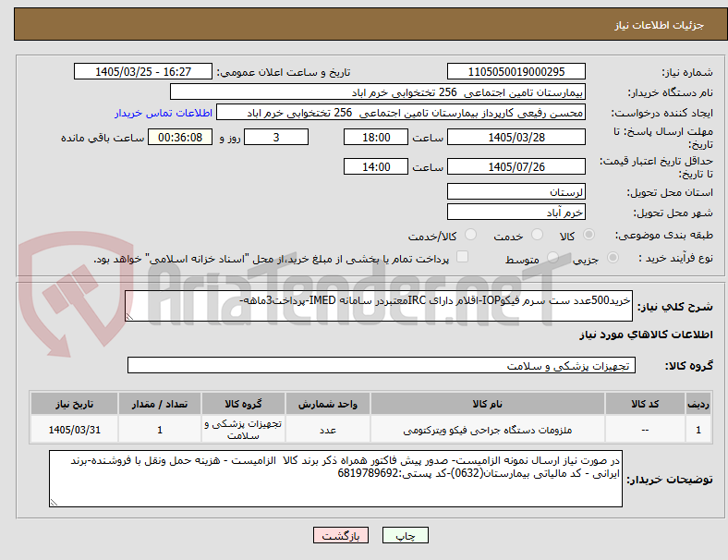The height and width of the screenshot is (560, 728).
Task: Click the remaining days field showing 3
Action: (x=276, y=138)
